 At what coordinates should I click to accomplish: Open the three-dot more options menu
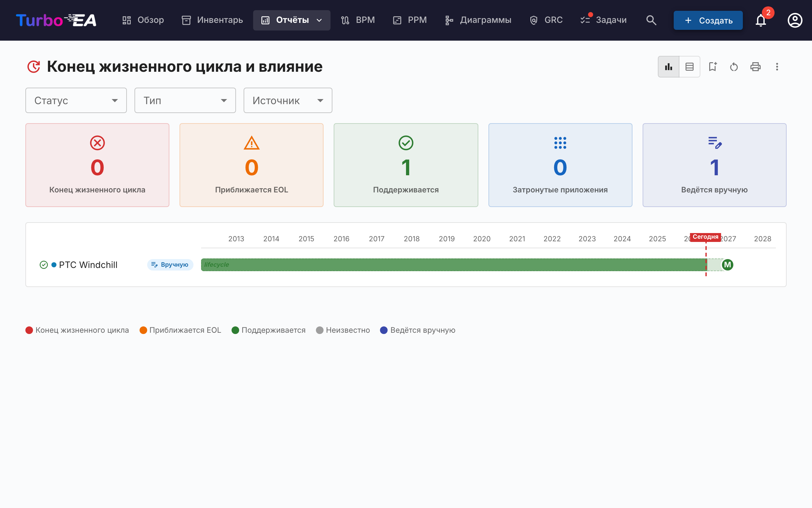pos(777,67)
